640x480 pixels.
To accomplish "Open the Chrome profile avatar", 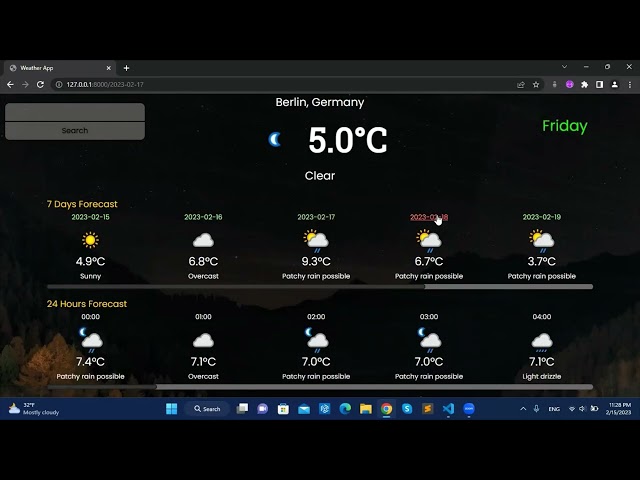I will pyautogui.click(x=614, y=84).
